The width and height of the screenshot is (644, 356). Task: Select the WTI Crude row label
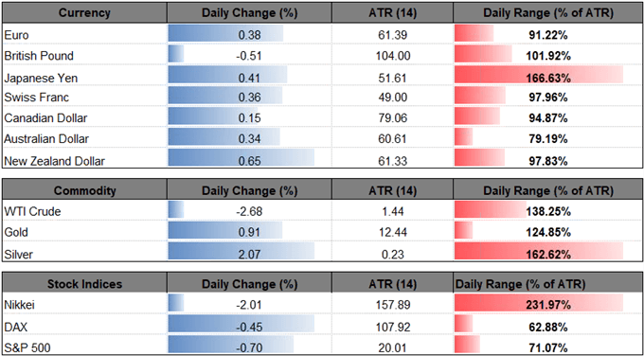point(32,211)
